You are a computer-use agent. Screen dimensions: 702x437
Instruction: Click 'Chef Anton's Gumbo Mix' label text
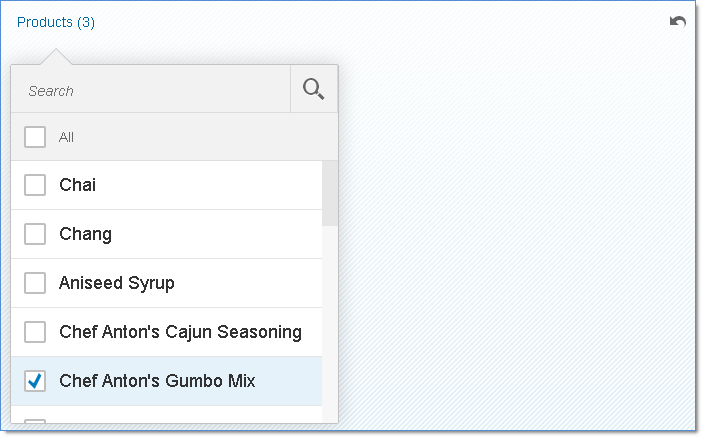tap(157, 381)
